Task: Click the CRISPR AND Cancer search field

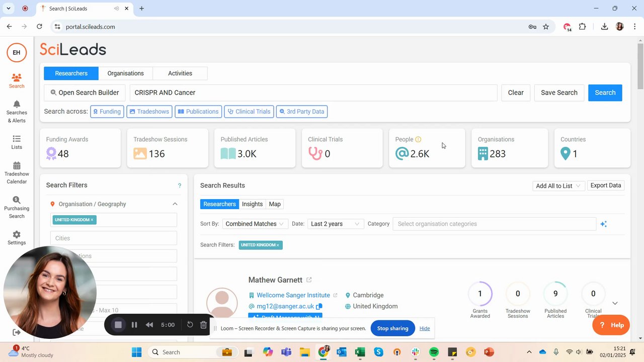Action: pyautogui.click(x=313, y=93)
